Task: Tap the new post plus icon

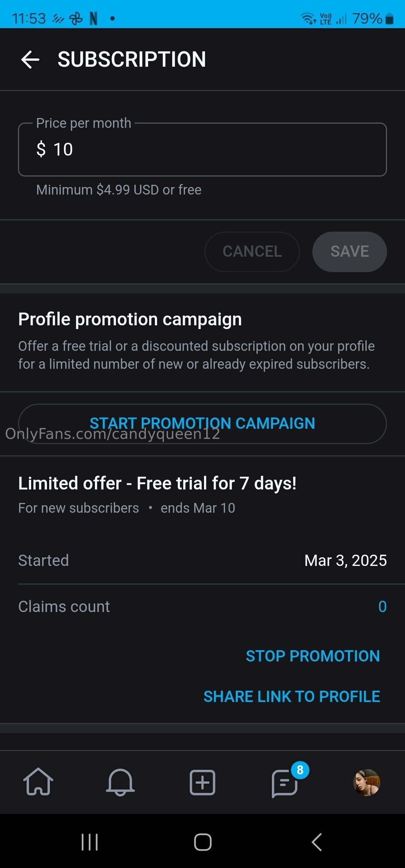Action: 202,783
